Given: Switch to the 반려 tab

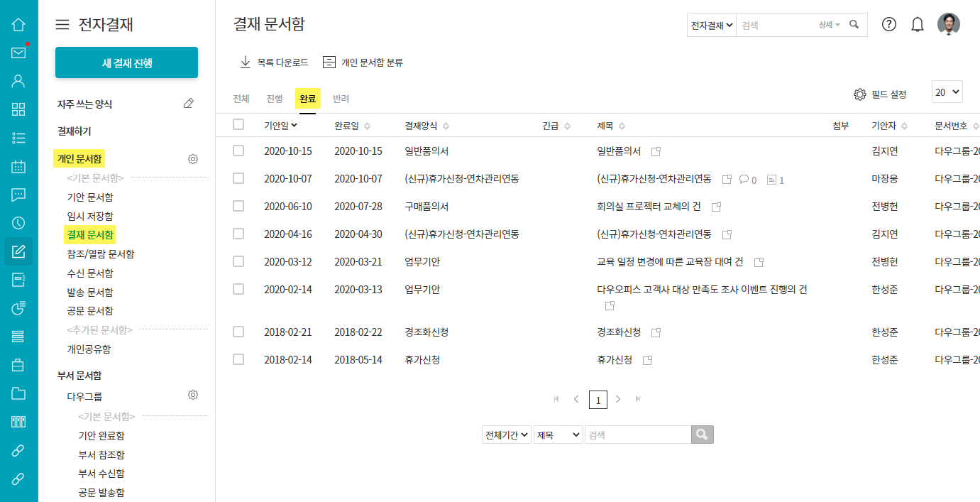Looking at the screenshot, I should [341, 99].
